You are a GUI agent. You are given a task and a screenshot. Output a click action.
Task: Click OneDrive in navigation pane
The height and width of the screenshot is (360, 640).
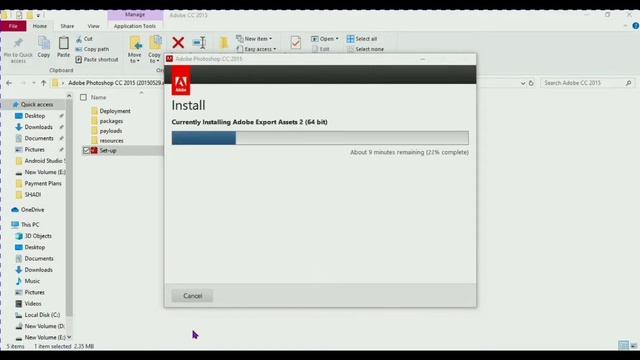(x=28, y=210)
